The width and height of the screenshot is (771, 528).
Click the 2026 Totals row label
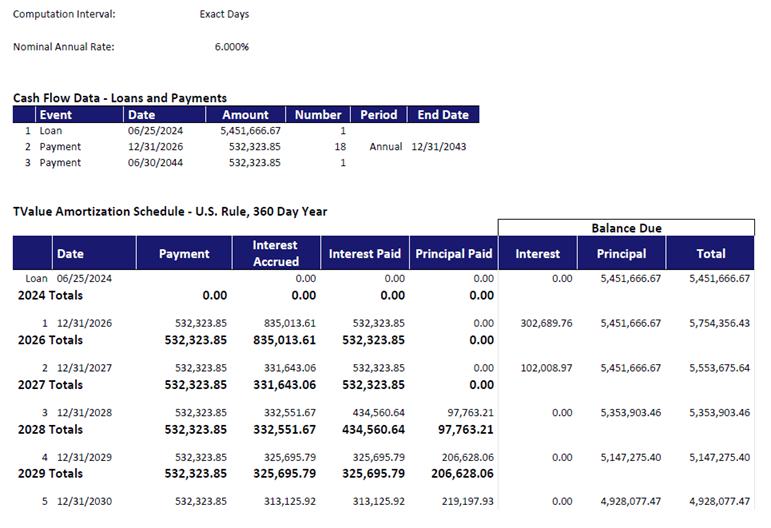(50, 340)
